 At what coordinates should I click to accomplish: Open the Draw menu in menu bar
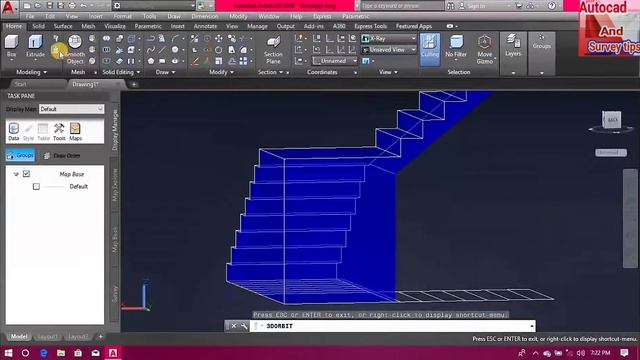tap(174, 16)
